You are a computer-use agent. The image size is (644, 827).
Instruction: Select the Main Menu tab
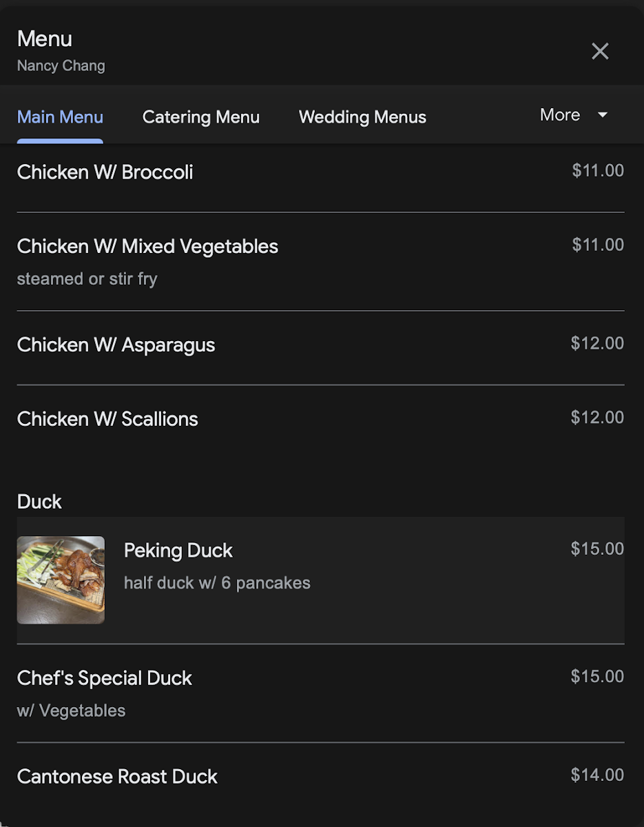[60, 117]
